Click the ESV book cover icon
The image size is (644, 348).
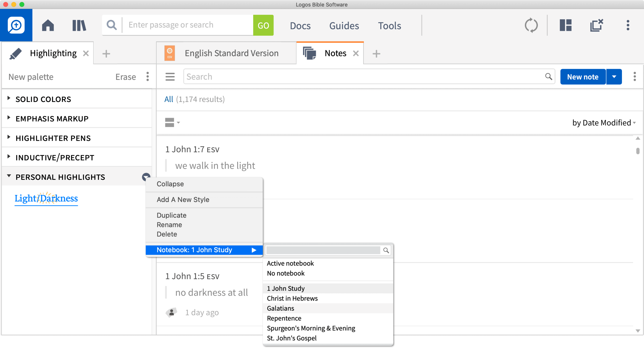[169, 53]
